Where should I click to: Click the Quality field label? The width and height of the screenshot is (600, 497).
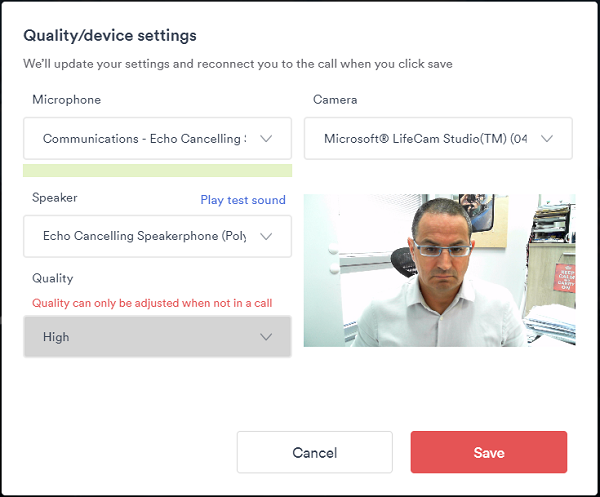(x=53, y=278)
